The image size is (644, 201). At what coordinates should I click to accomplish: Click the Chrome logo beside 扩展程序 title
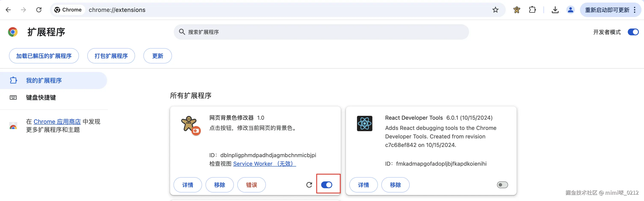tap(13, 32)
